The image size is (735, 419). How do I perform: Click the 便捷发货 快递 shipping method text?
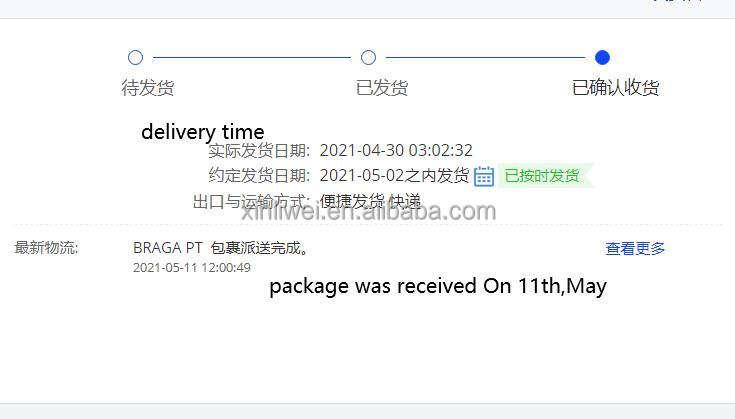click(x=370, y=202)
